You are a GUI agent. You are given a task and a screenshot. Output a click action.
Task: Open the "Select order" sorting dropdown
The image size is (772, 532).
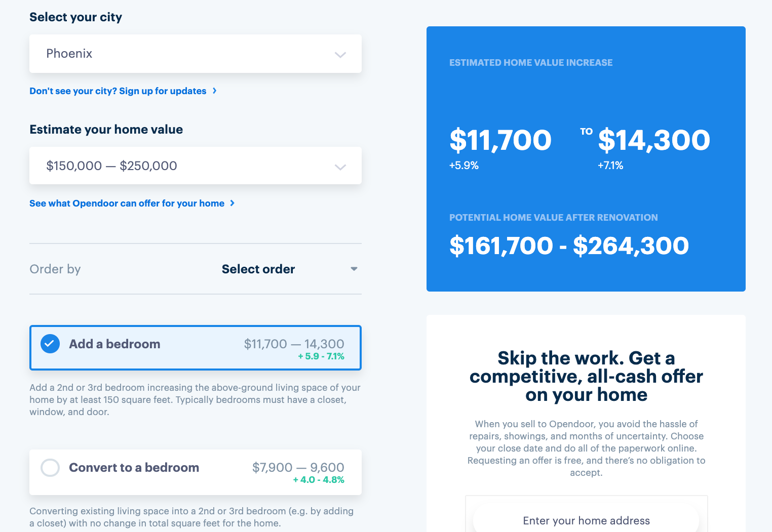click(258, 269)
